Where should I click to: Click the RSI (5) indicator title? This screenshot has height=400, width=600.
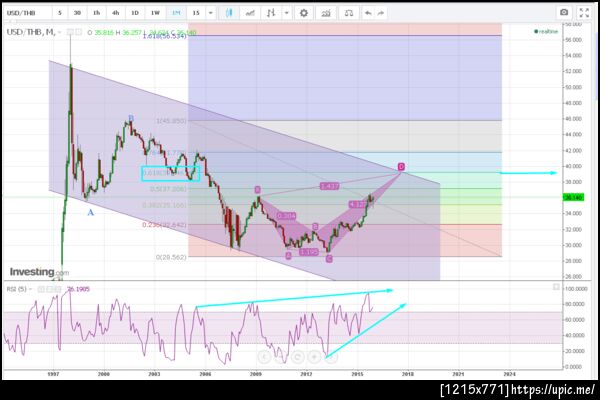click(16, 289)
